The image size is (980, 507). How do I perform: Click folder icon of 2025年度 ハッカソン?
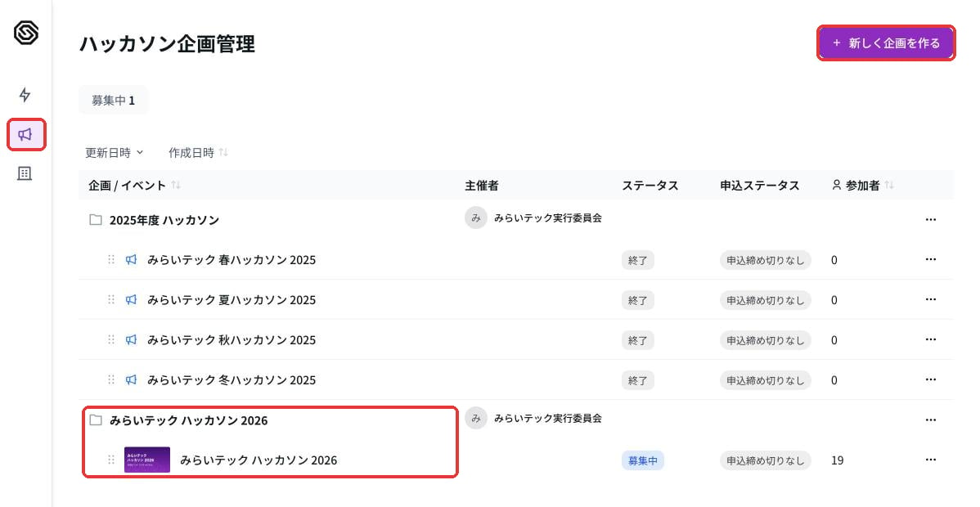tap(95, 219)
